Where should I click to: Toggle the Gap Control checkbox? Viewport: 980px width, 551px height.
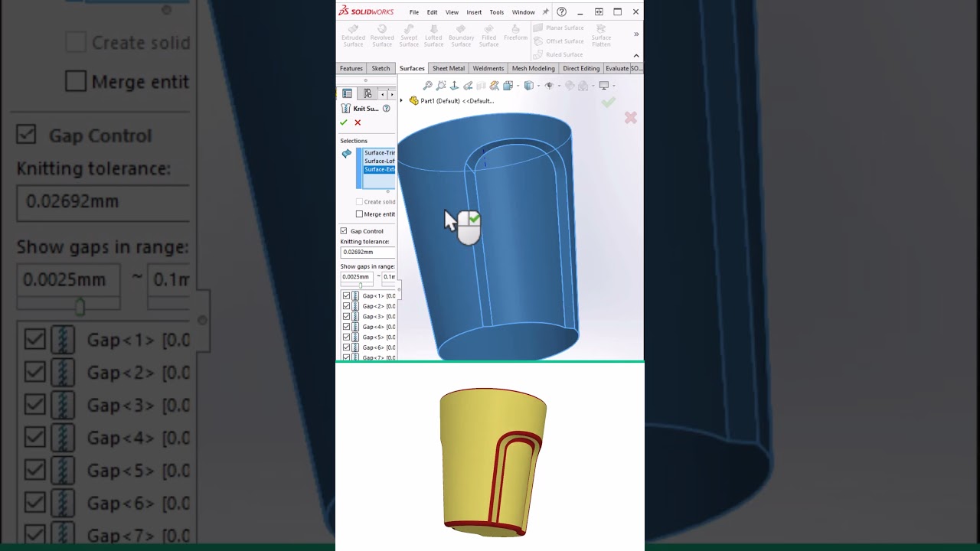344,231
